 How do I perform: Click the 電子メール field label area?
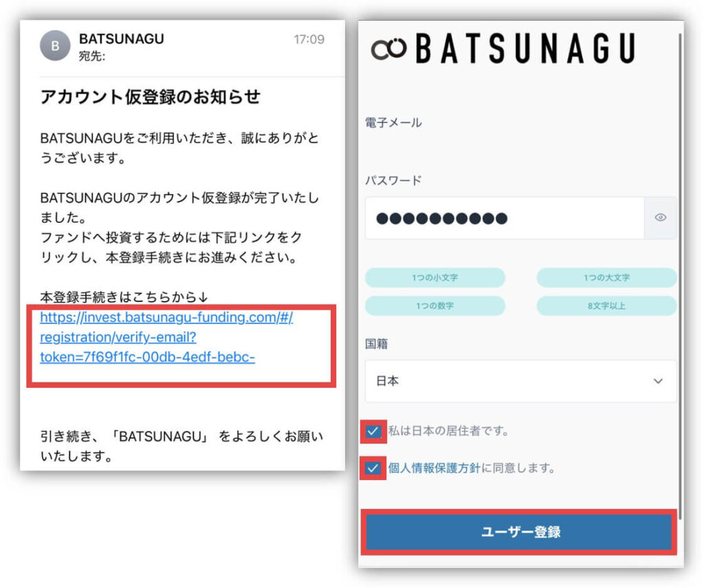(x=393, y=123)
